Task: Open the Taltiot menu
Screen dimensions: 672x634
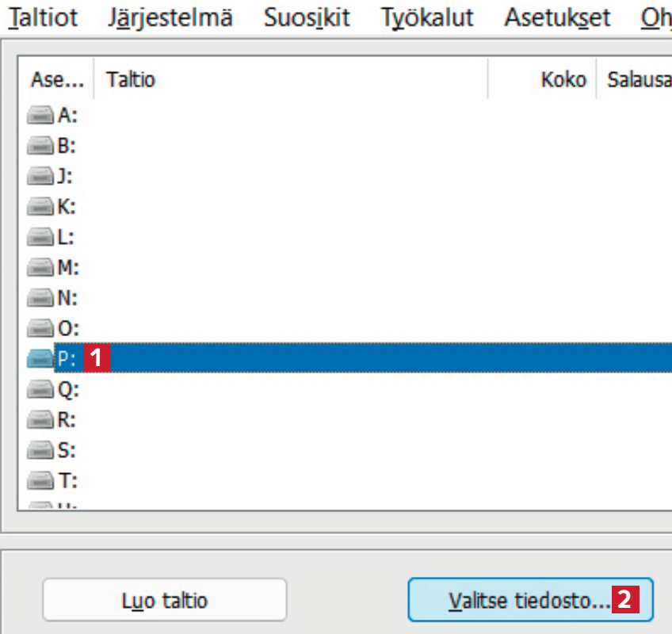Action: [x=44, y=17]
